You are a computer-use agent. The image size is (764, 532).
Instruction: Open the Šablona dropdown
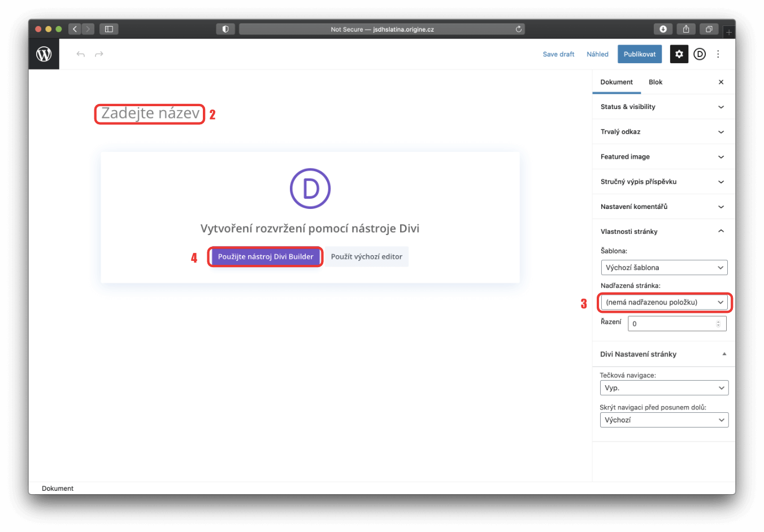[664, 268]
